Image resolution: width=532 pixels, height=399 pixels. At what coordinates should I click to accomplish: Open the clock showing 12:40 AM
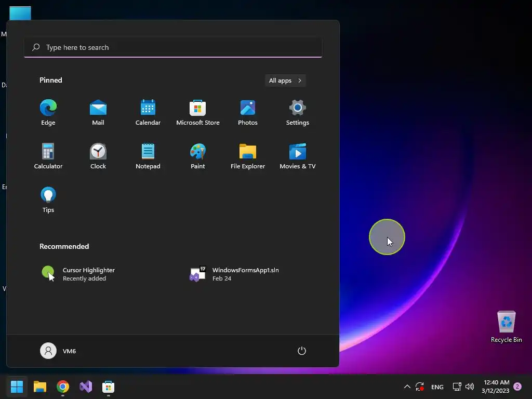click(x=495, y=387)
